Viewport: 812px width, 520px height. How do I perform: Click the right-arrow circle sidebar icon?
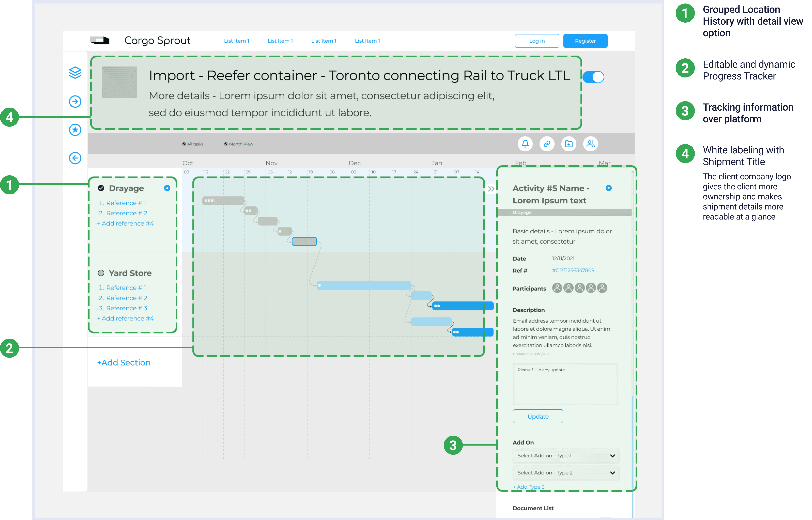tap(75, 101)
